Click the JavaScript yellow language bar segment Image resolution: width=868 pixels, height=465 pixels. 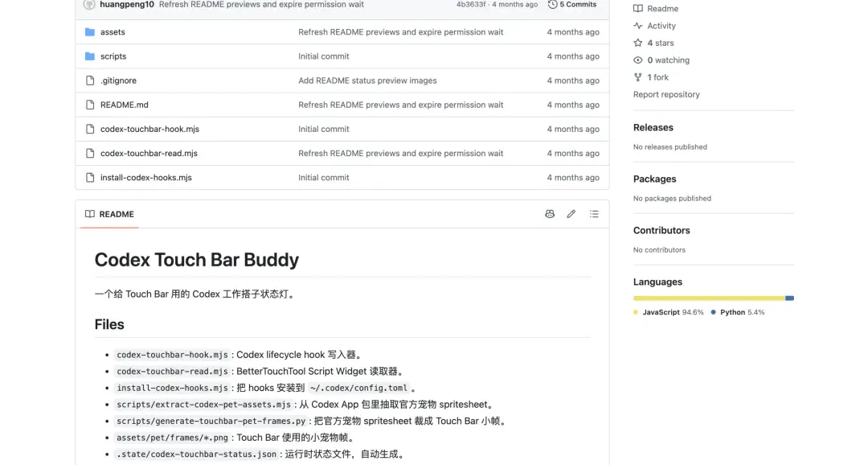click(x=709, y=298)
